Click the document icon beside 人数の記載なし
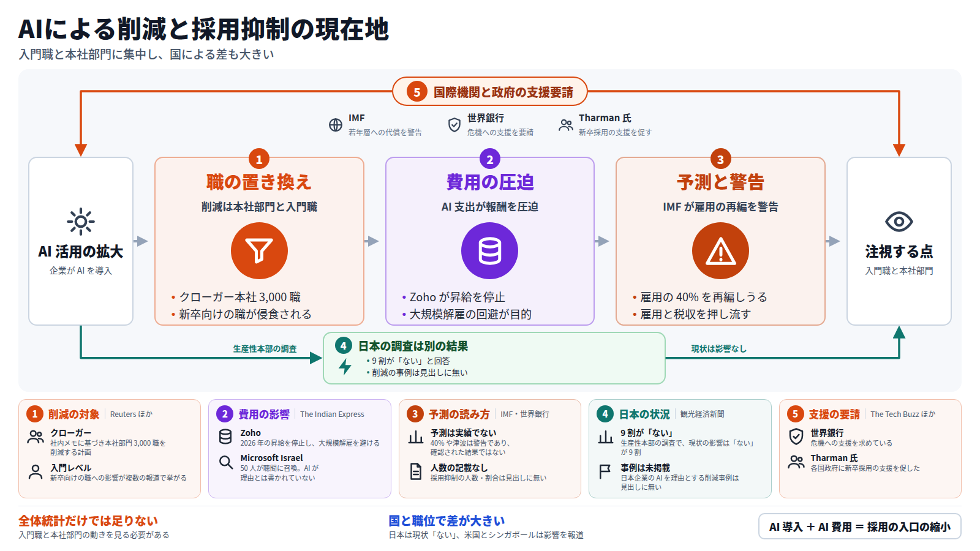The height and width of the screenshot is (551, 980). pyautogui.click(x=416, y=471)
